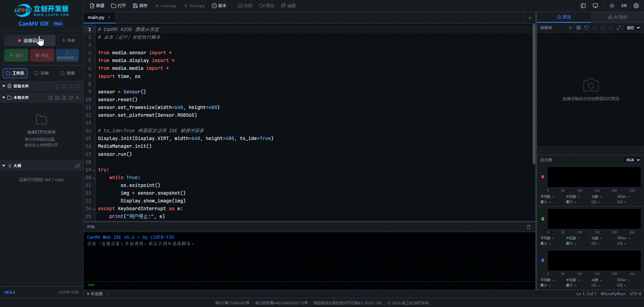The width and height of the screenshot is (644, 307).
Task: Fold the except block at line 24
Action: tap(94, 209)
